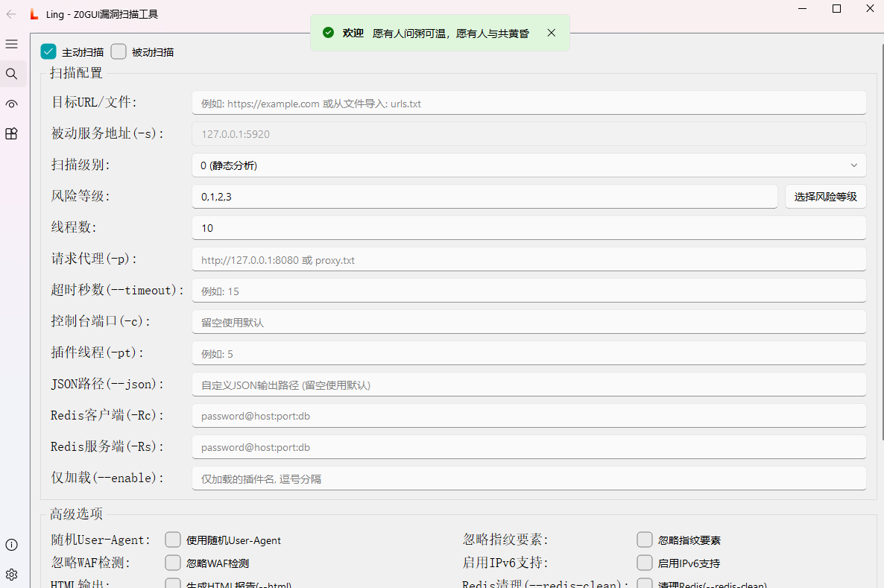Enable 清理Redis checkbox
884x588 pixels.
tap(645, 584)
